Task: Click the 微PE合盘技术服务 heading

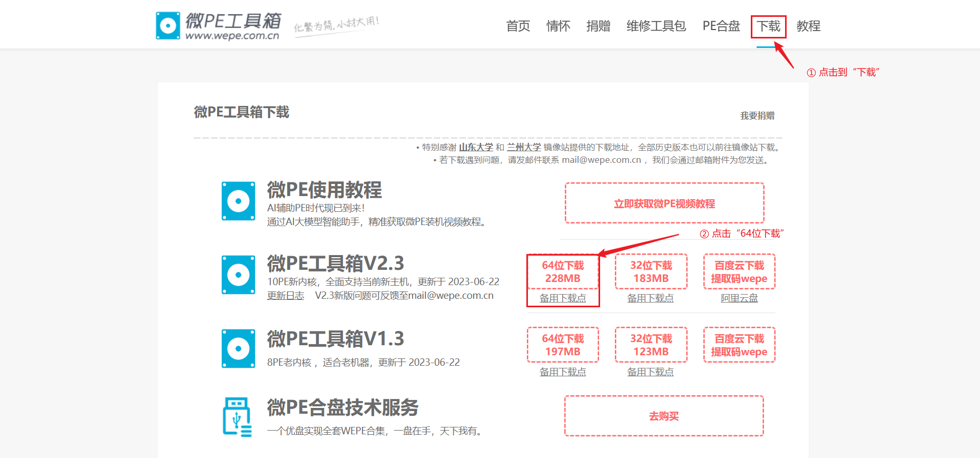Action: [x=343, y=407]
